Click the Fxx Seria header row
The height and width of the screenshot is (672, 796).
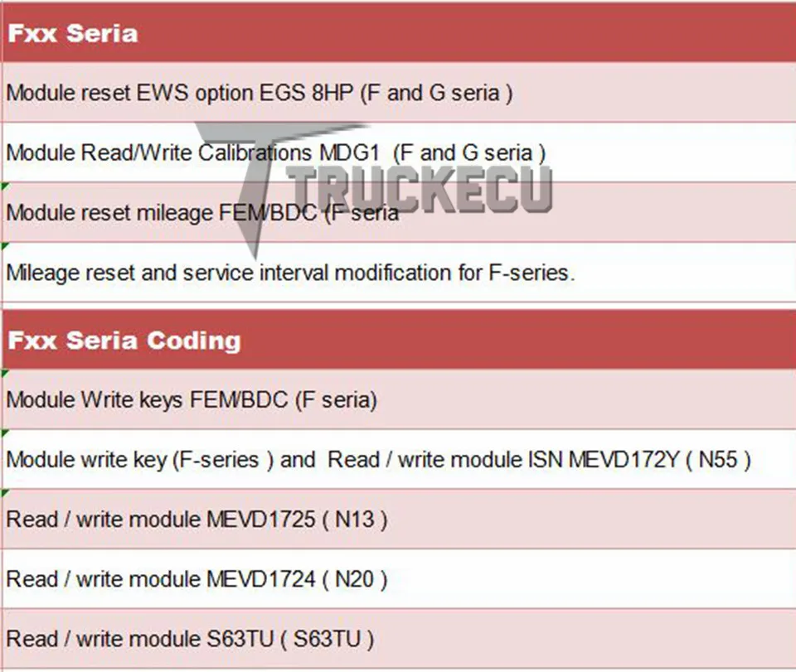(399, 33)
